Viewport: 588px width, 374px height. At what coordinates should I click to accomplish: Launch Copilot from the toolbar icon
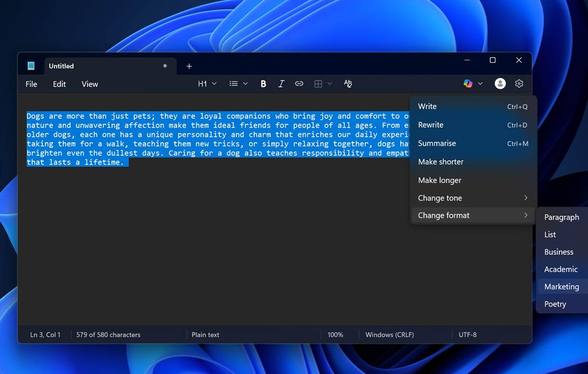[x=467, y=83]
